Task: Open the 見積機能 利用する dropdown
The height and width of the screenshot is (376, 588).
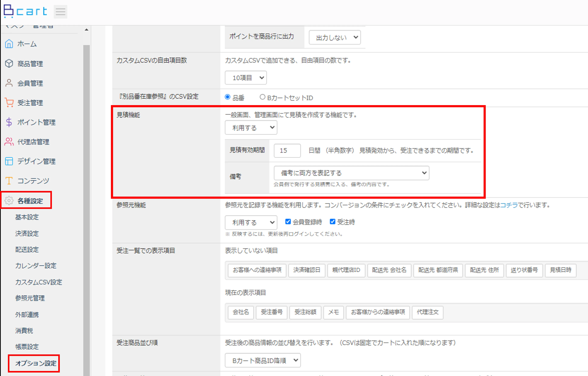Action: point(251,127)
